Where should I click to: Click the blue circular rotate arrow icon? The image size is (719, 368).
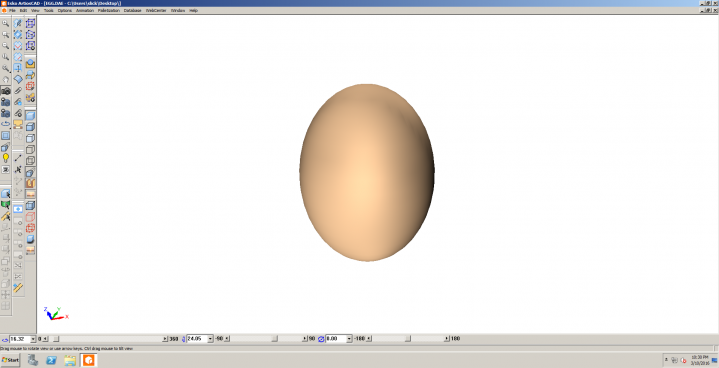point(6,124)
